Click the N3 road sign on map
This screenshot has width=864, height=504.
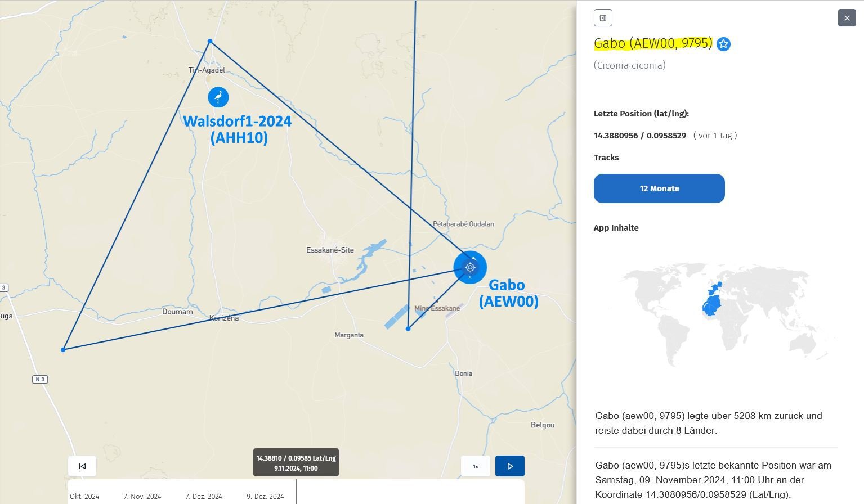point(40,380)
